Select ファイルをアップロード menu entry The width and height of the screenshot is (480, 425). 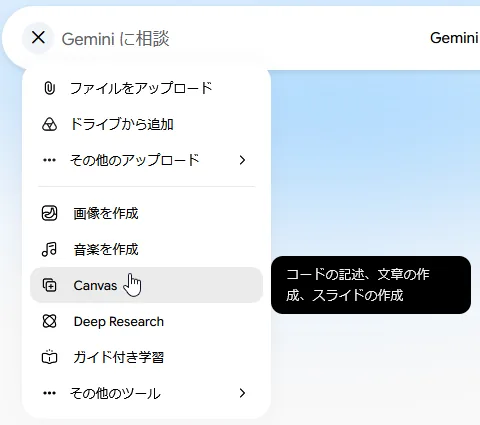[141, 88]
